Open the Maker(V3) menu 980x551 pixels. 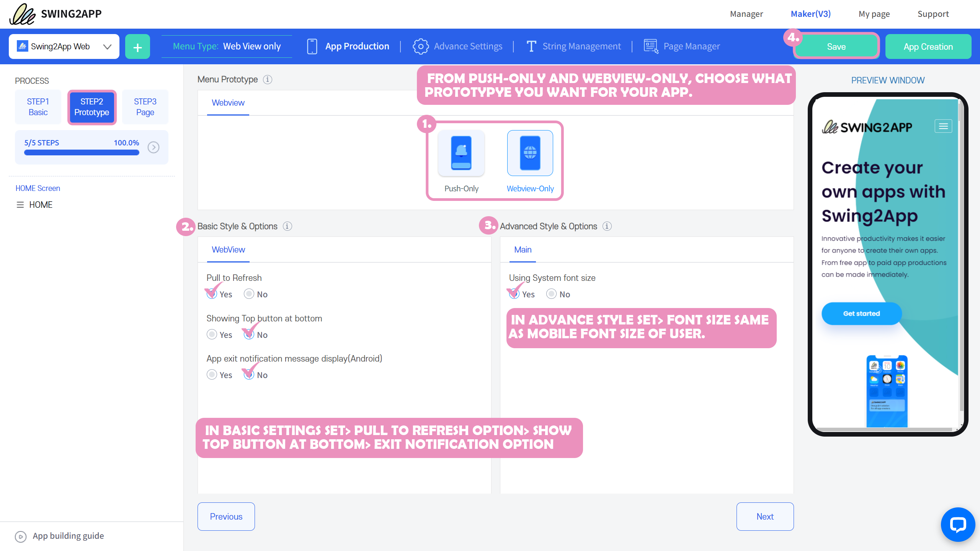point(811,14)
